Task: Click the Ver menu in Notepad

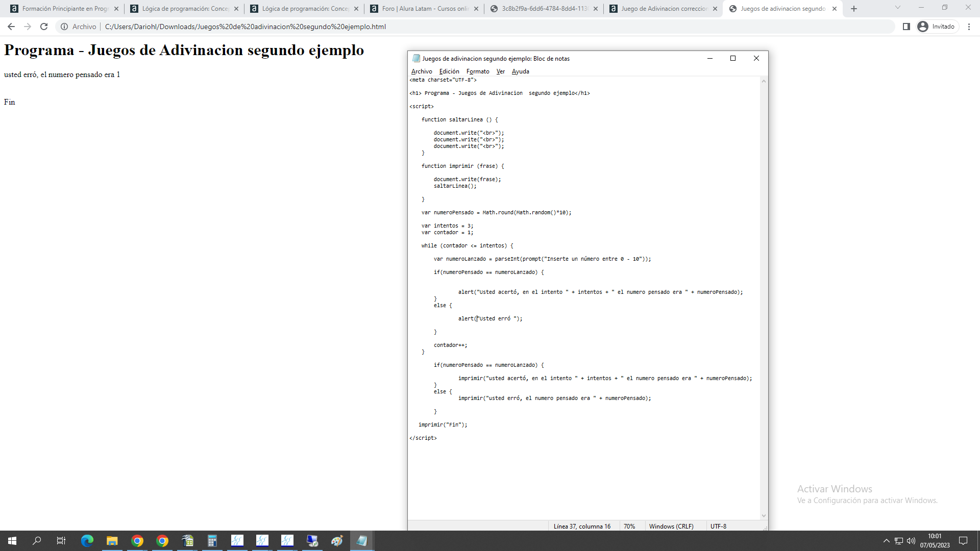Action: (500, 71)
